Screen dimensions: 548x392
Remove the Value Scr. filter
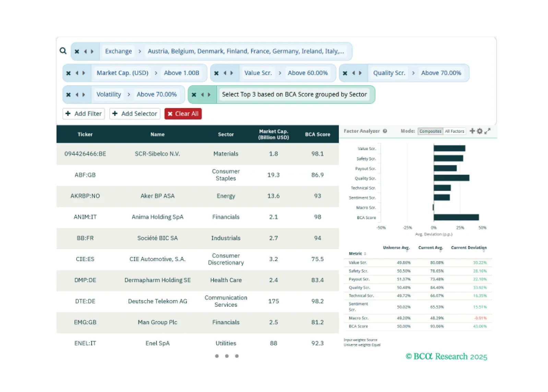(216, 73)
